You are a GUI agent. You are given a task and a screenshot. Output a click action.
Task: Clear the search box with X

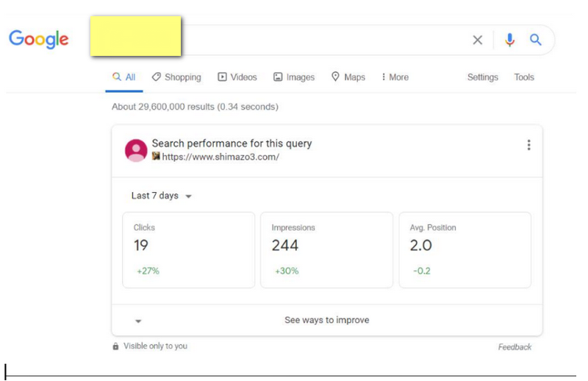[x=477, y=40]
